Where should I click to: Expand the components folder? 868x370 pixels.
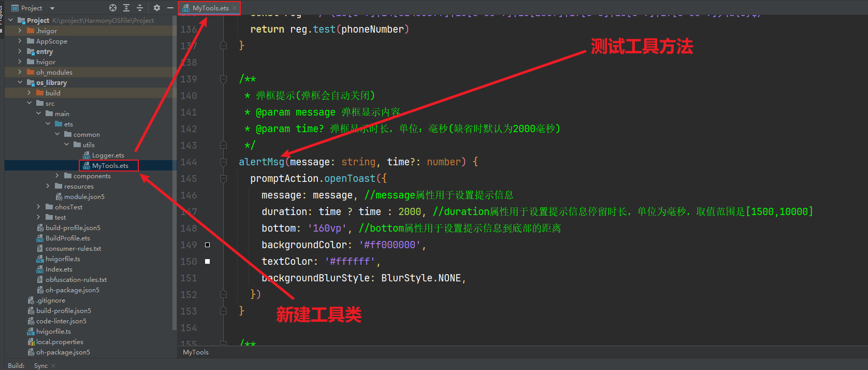click(57, 176)
